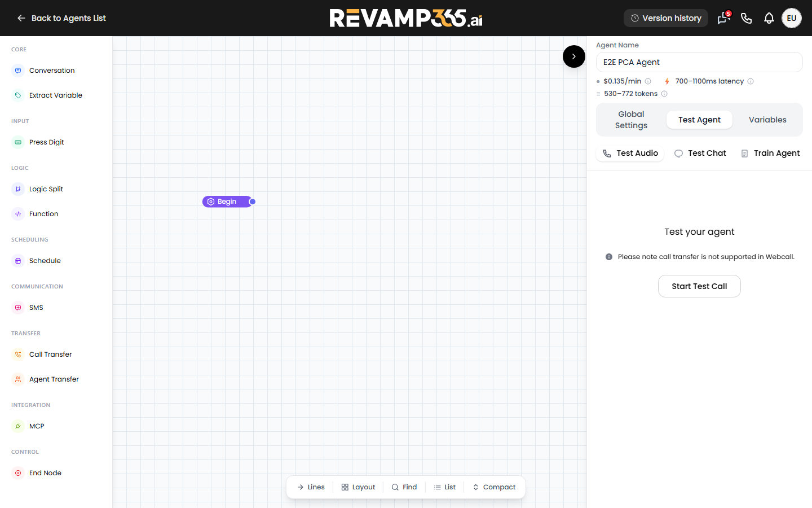Select the Begin node on canvas
Viewport: 812px width, 508px height.
pyautogui.click(x=227, y=202)
